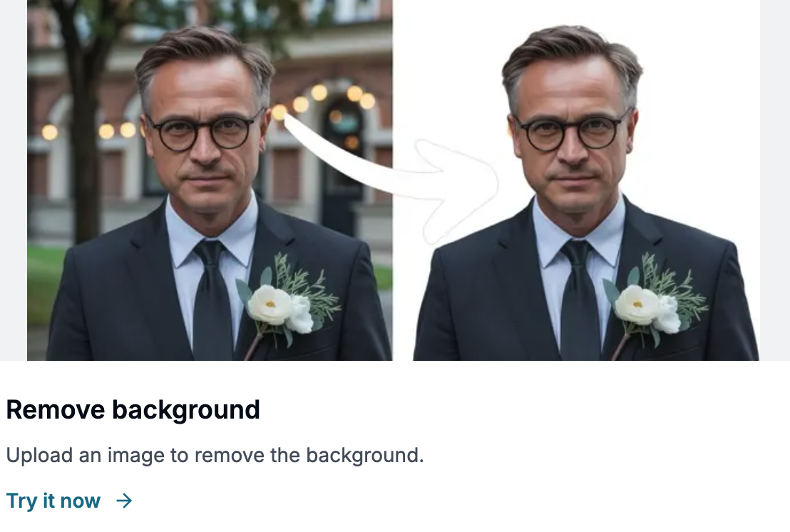The width and height of the screenshot is (790, 532).
Task: Select the original photo with building background
Action: point(210,180)
